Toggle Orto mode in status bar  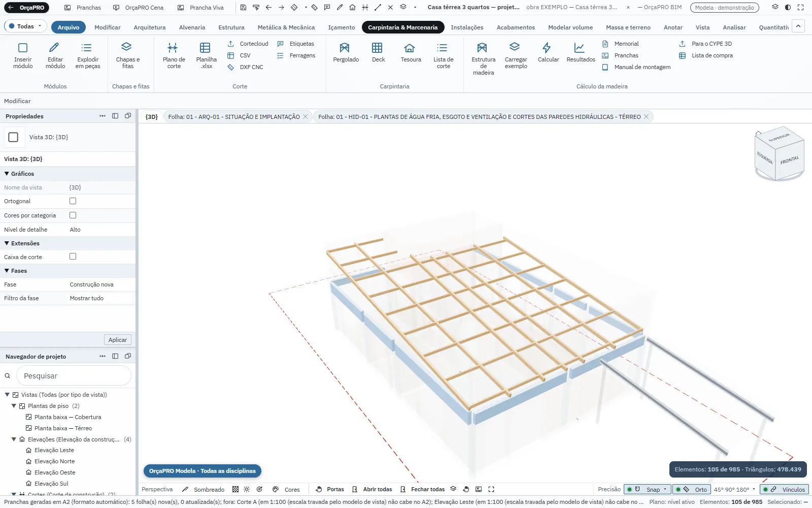pyautogui.click(x=692, y=490)
